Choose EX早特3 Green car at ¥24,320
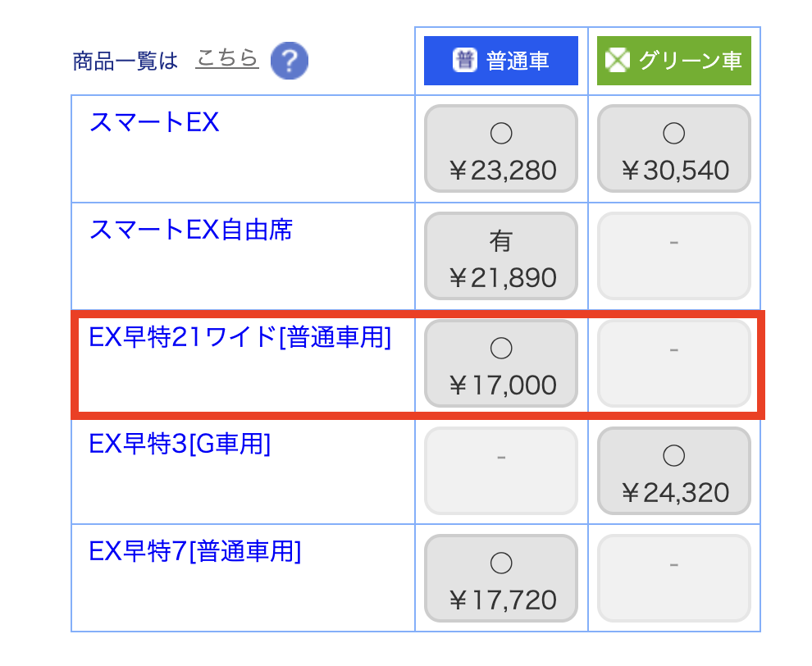Viewport: 812px width, 666px height. click(x=674, y=471)
